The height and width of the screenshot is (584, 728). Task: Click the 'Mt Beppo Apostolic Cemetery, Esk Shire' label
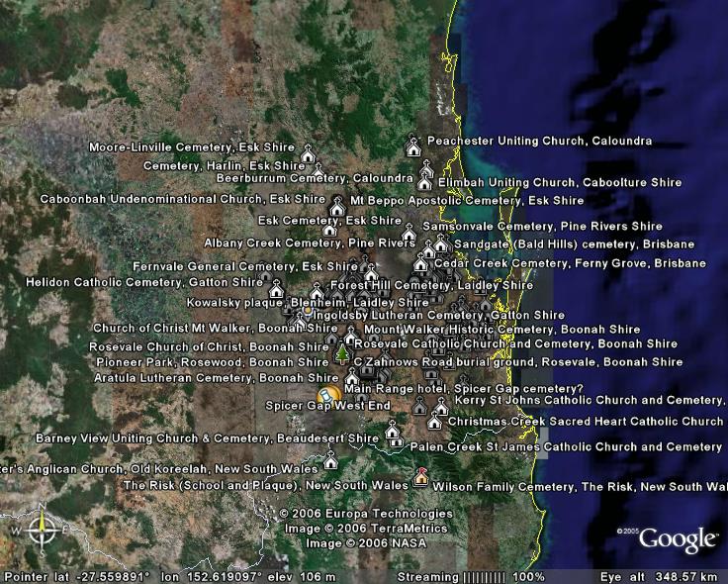click(x=467, y=201)
